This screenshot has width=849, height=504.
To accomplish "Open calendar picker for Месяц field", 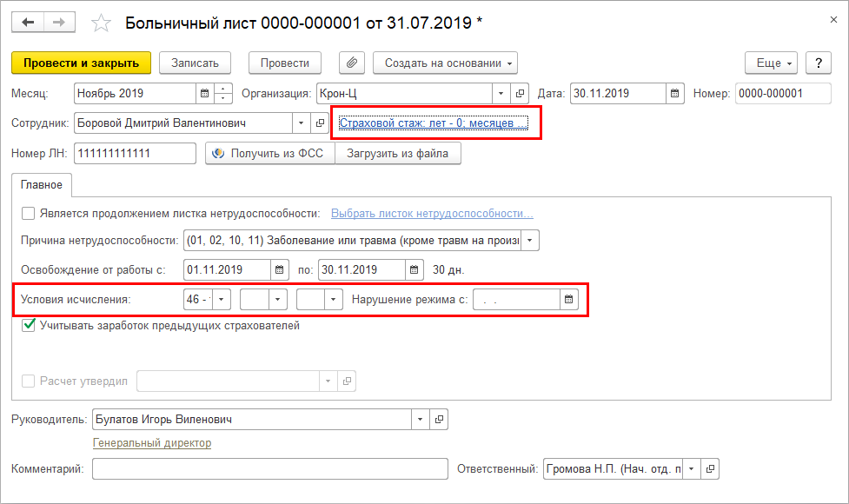I will (x=205, y=93).
